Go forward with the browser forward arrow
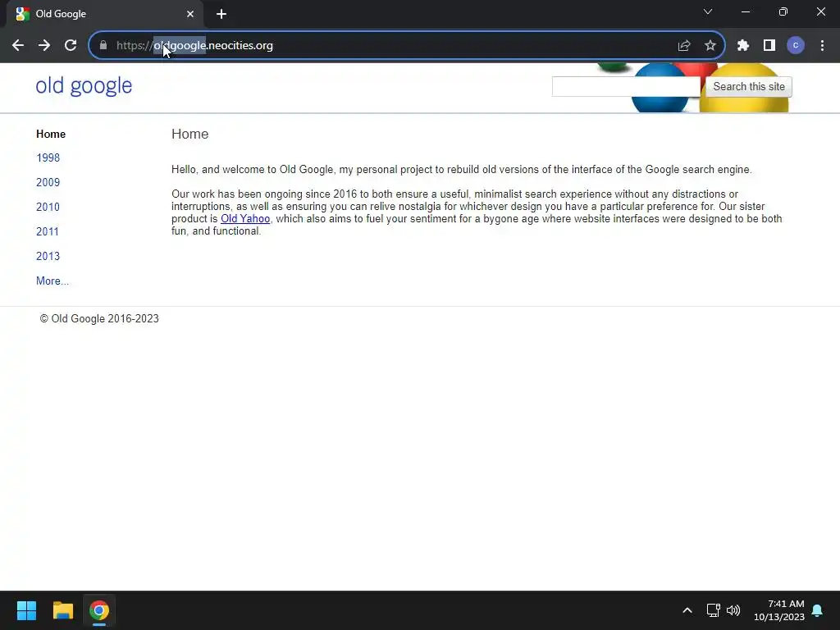This screenshot has width=840, height=630. tap(44, 46)
